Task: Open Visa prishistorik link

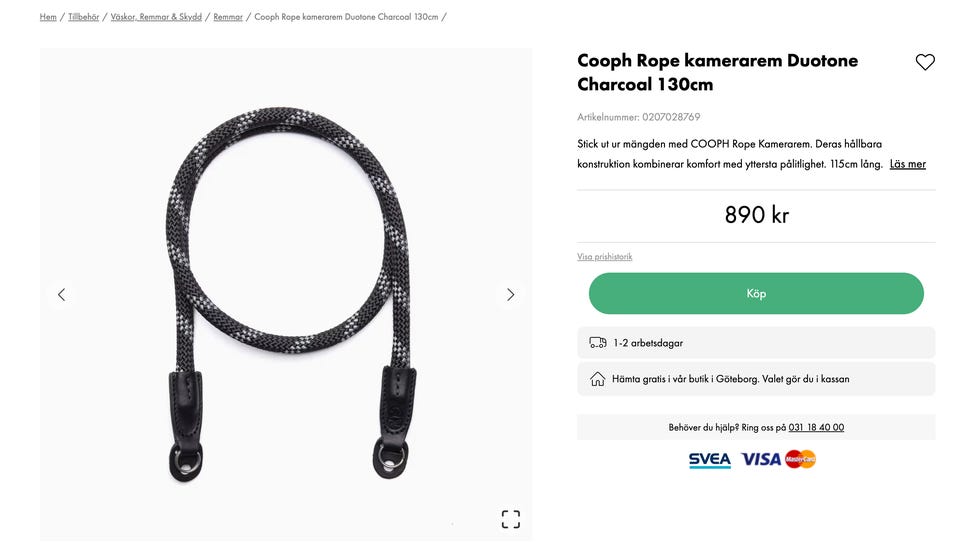Action: tap(604, 257)
